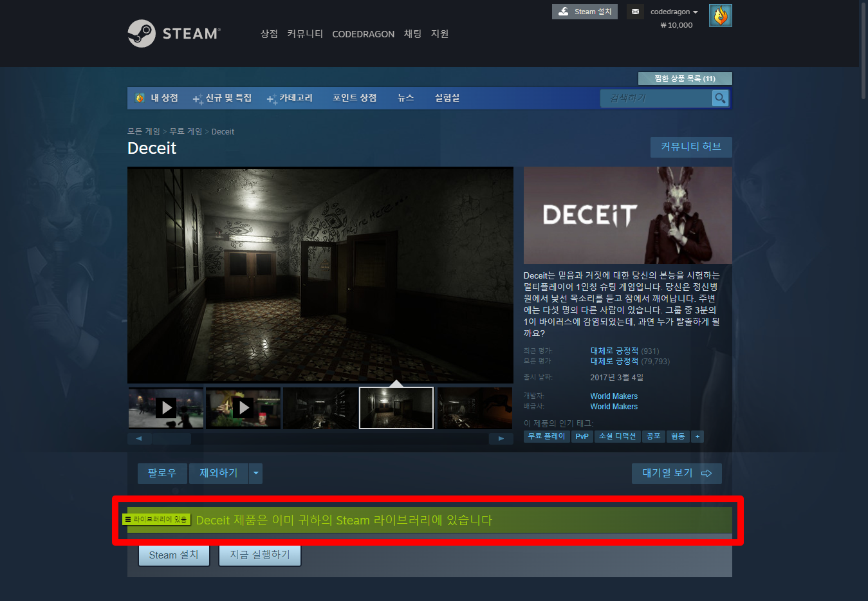Open 상점 in the top navigation
This screenshot has height=601, width=868.
(x=269, y=34)
